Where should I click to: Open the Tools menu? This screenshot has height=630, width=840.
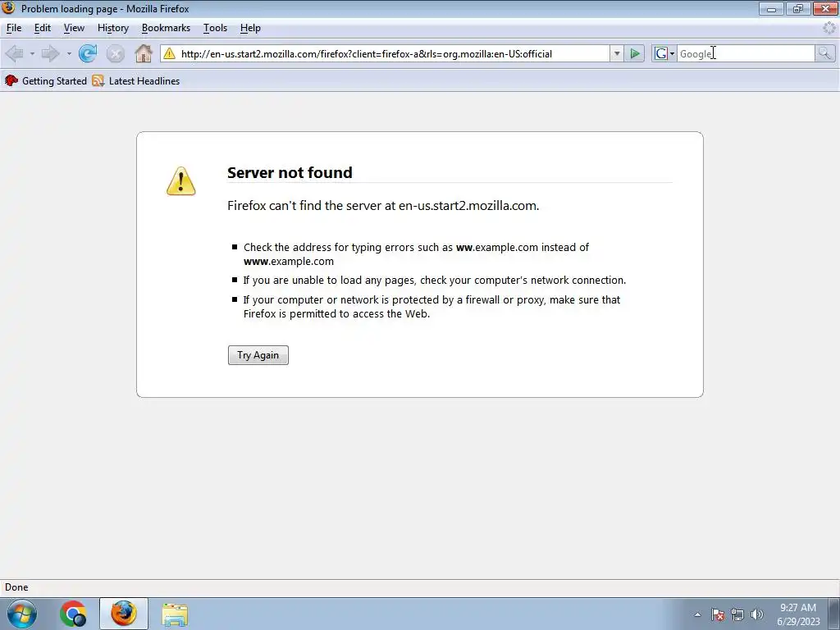point(216,28)
